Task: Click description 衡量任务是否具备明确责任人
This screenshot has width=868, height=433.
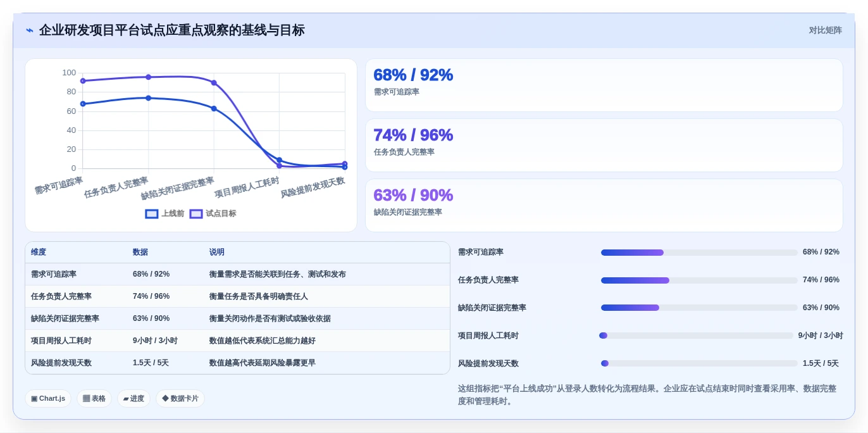Action: coord(259,296)
